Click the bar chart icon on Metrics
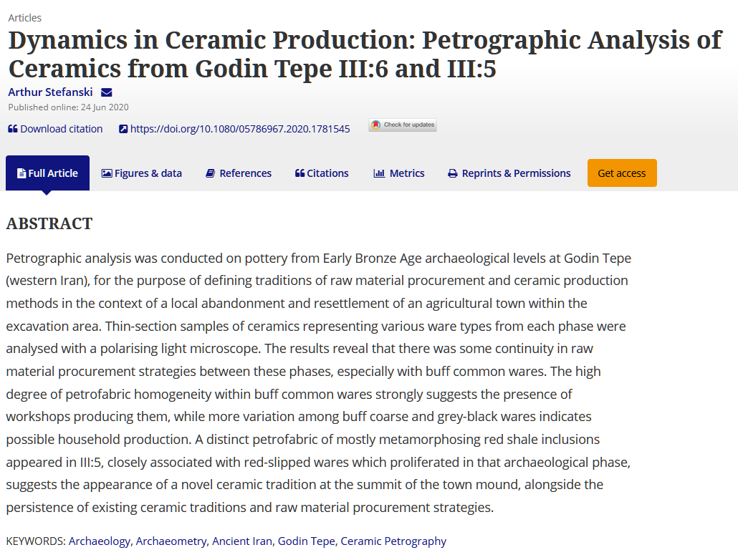This screenshot has height=560, width=738. click(379, 173)
